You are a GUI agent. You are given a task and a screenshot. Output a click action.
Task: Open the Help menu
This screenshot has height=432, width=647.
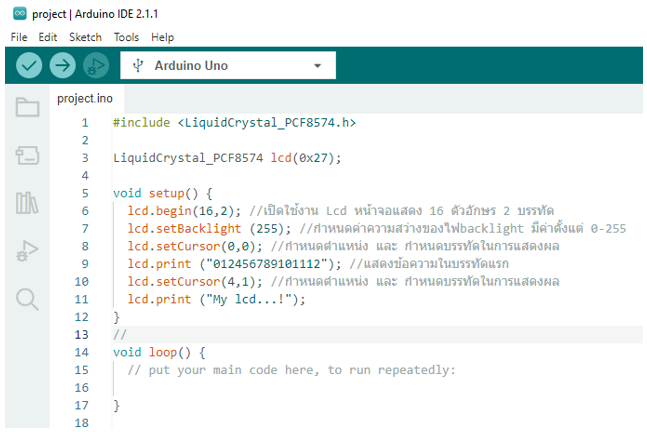point(162,37)
